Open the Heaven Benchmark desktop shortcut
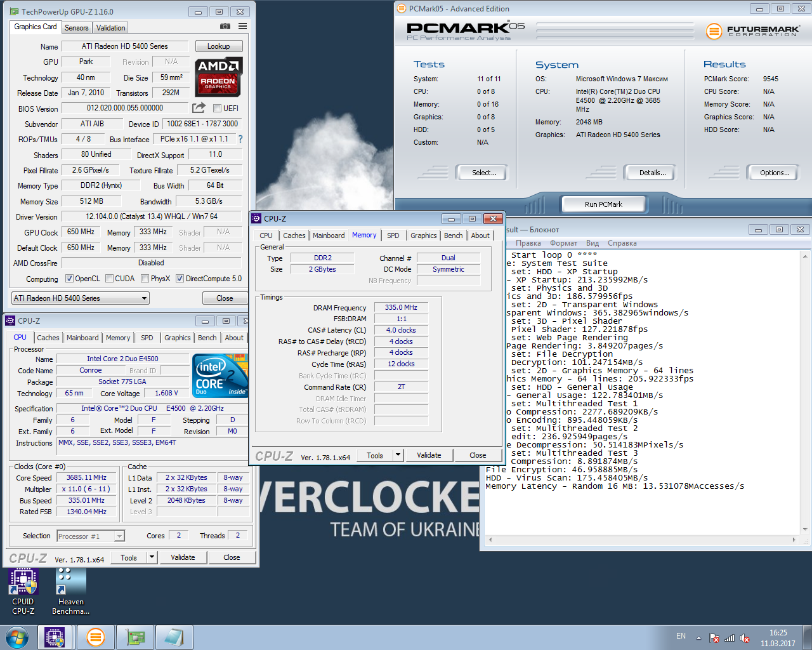 (x=70, y=592)
